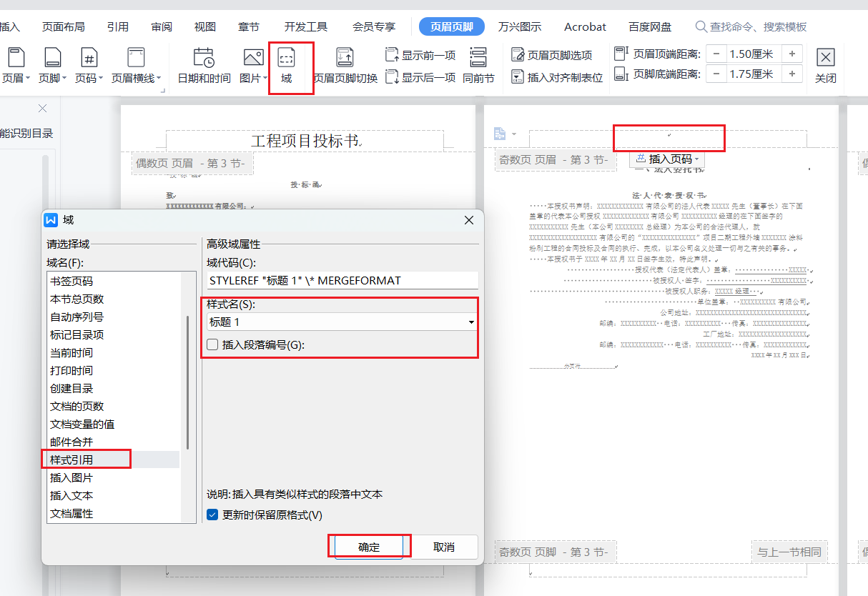Click the 关闭 header-footer close icon
Screen dimensions: 868x596
(x=826, y=64)
